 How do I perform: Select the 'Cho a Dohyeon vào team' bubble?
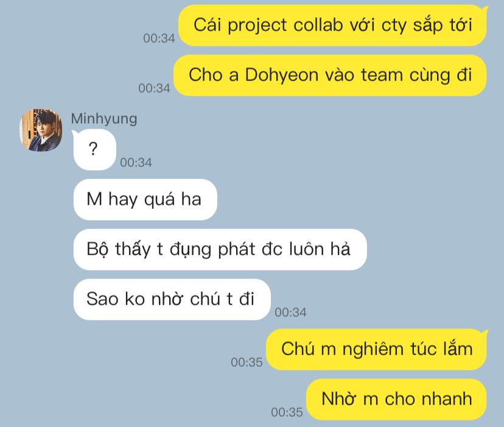(x=330, y=76)
